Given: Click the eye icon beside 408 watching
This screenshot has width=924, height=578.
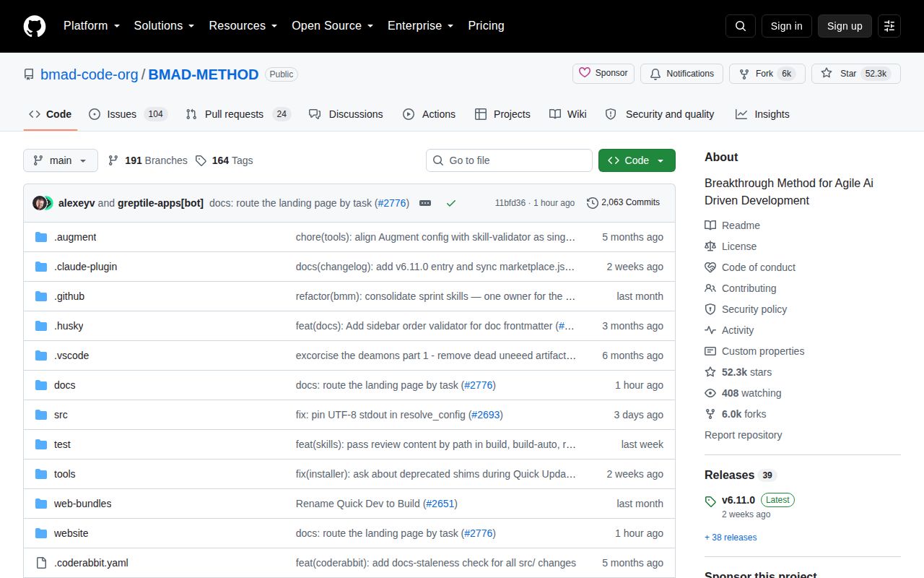Looking at the screenshot, I should pos(710,393).
